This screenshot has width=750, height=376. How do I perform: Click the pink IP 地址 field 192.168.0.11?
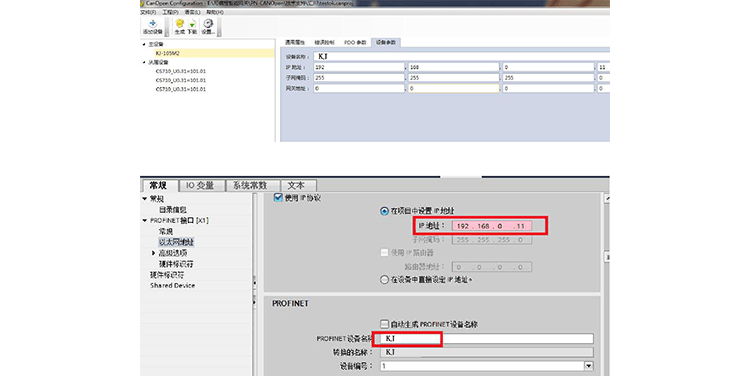point(492,225)
